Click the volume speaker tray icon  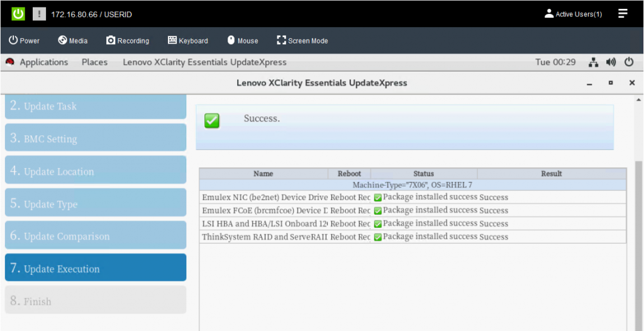(611, 62)
